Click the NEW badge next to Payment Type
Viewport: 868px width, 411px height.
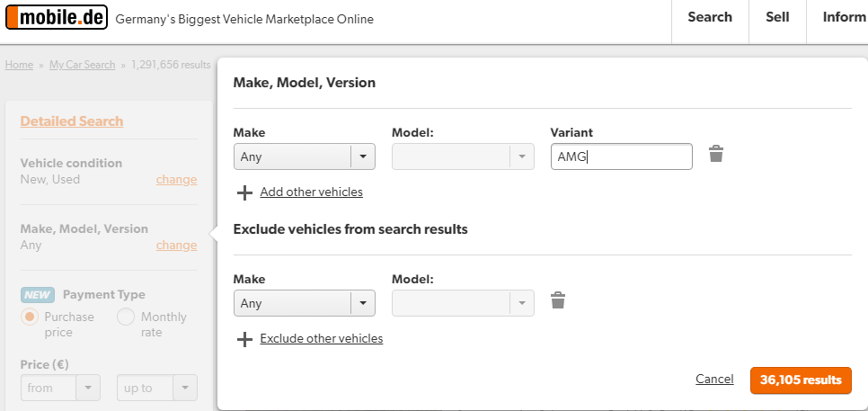click(x=38, y=295)
